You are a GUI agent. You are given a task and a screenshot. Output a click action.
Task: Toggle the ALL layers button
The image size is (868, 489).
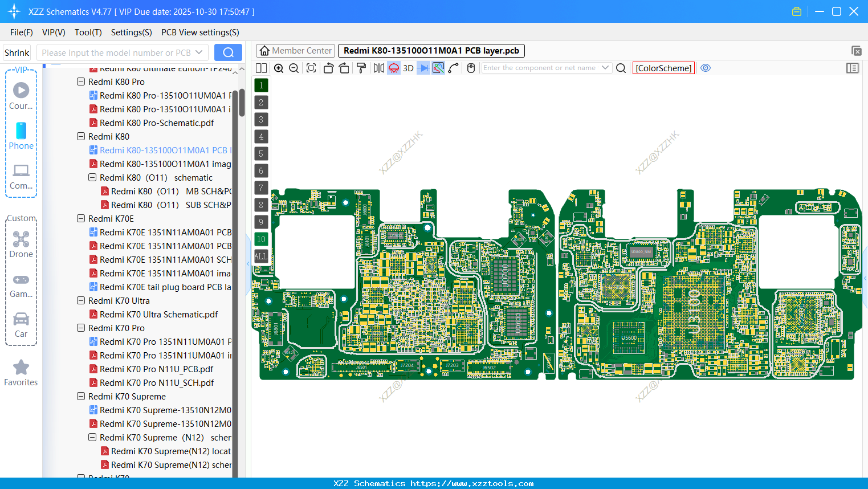click(260, 256)
